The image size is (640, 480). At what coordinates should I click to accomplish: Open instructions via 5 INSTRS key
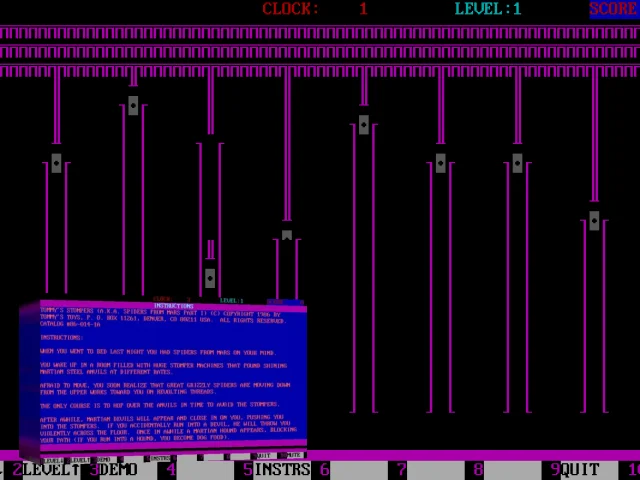click(277, 469)
